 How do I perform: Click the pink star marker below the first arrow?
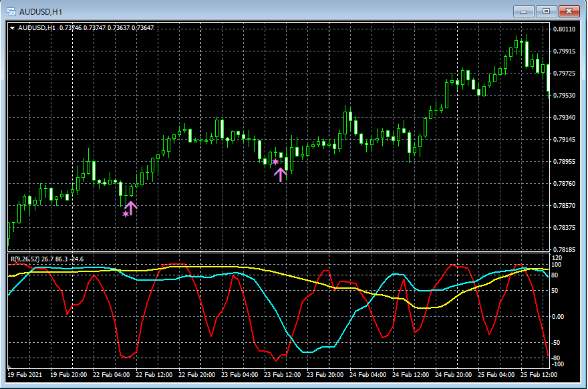click(x=126, y=214)
